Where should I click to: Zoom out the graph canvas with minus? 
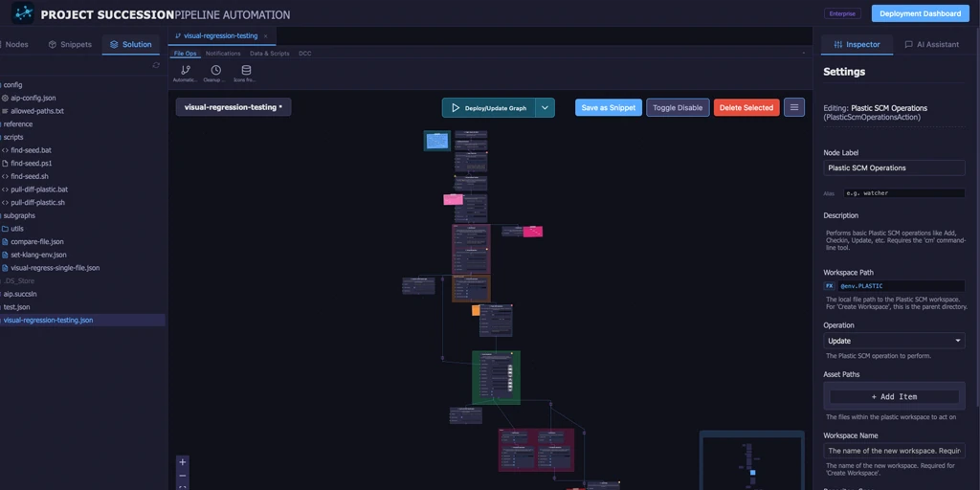[x=183, y=476]
